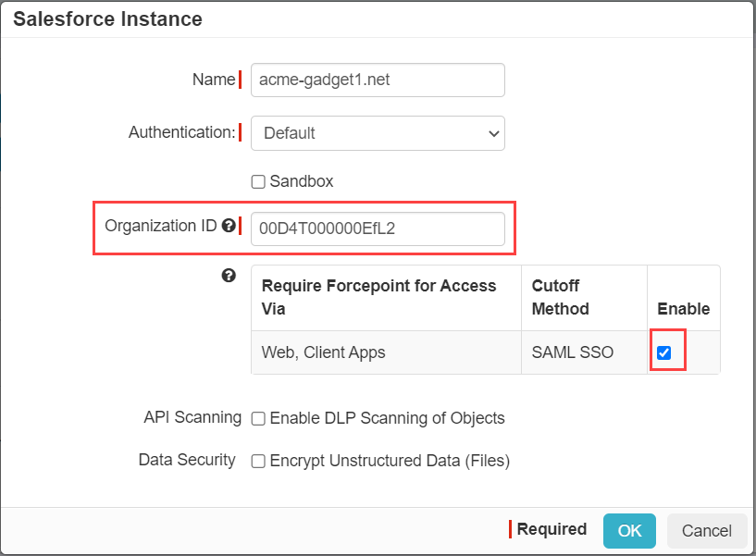Select Default in the Authentication selector
756x556 pixels.
(378, 133)
